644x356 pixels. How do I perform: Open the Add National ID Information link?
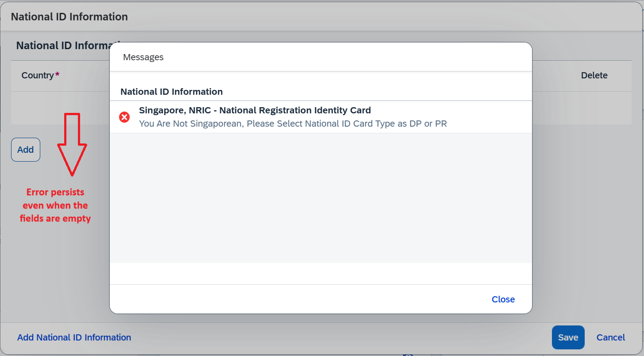74,337
